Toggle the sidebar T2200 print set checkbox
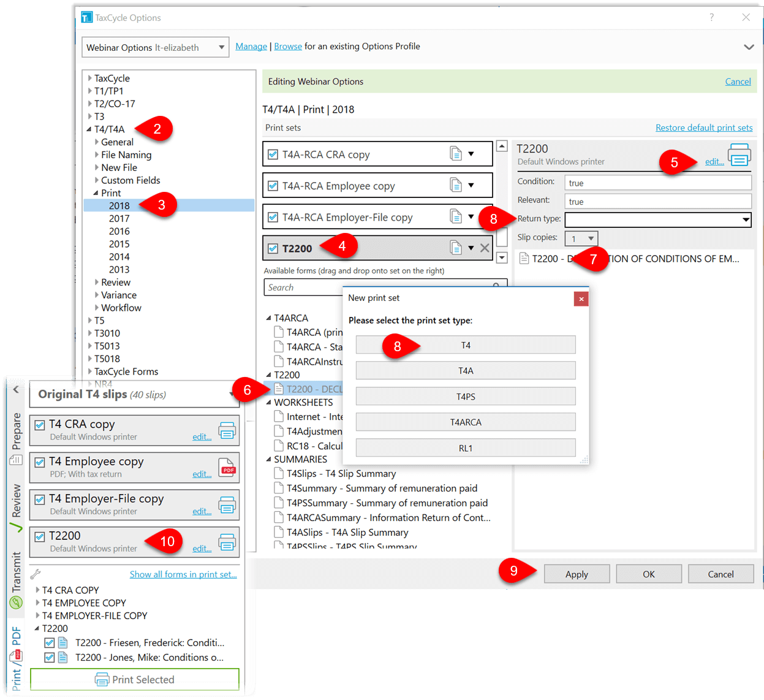764x700 pixels. [x=40, y=537]
